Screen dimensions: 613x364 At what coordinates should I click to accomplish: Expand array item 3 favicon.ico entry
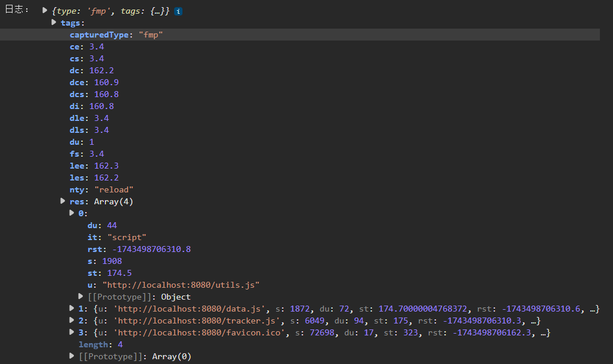point(72,332)
